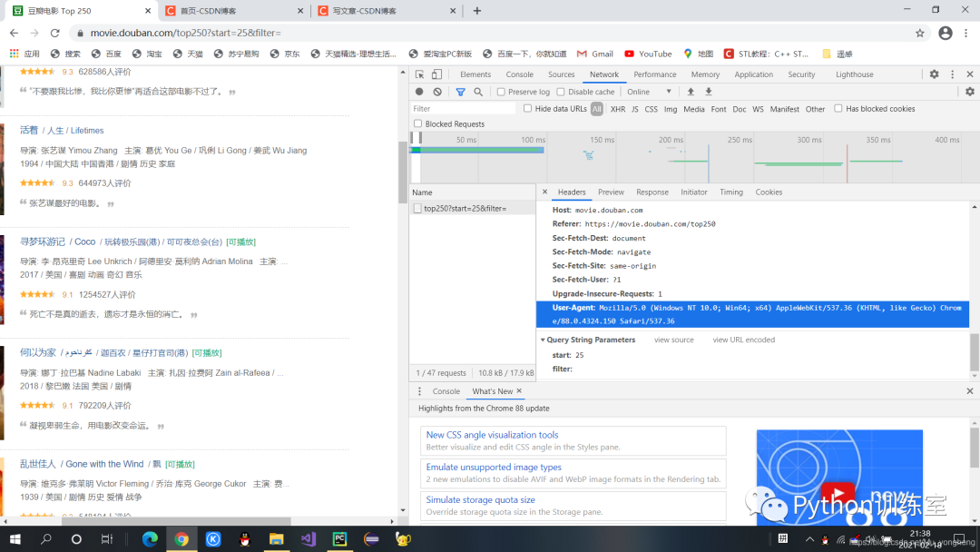Viewport: 980px width, 552px height.
Task: Open the YouTube bookmark
Action: (648, 54)
